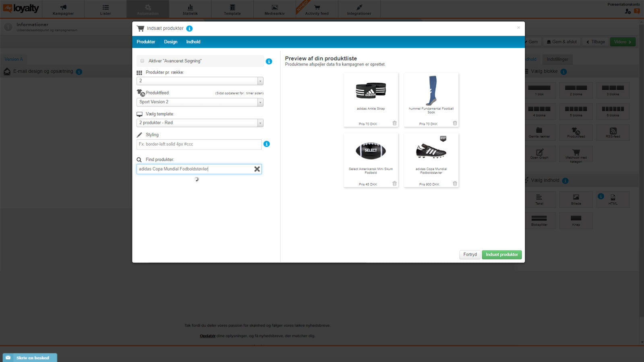Switch to the Design tab
Viewport: 644px width, 362px height.
pyautogui.click(x=171, y=42)
